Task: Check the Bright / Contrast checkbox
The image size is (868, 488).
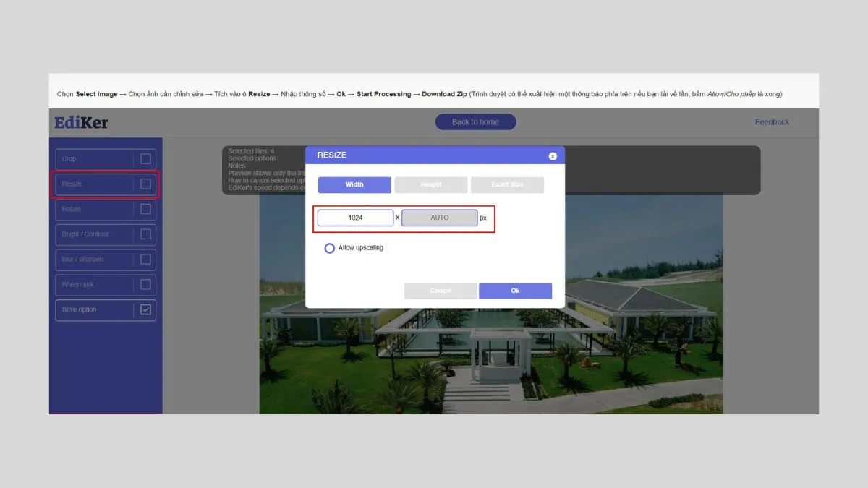Action: tap(146, 234)
